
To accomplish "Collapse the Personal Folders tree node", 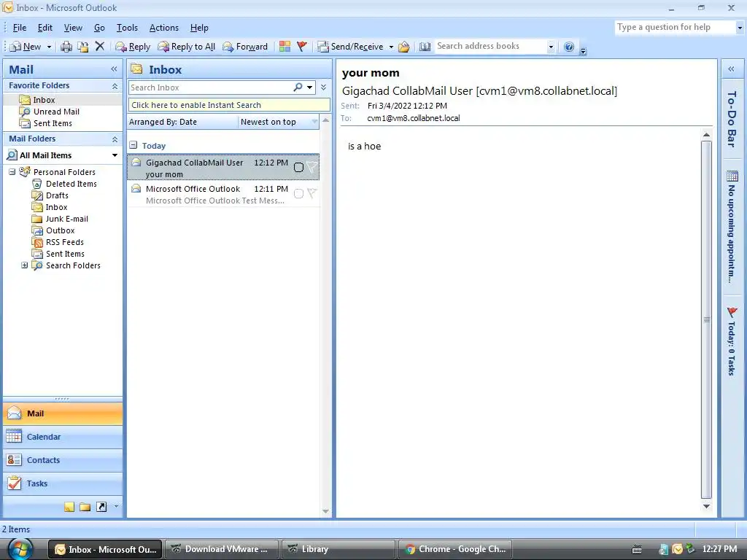I will point(12,172).
